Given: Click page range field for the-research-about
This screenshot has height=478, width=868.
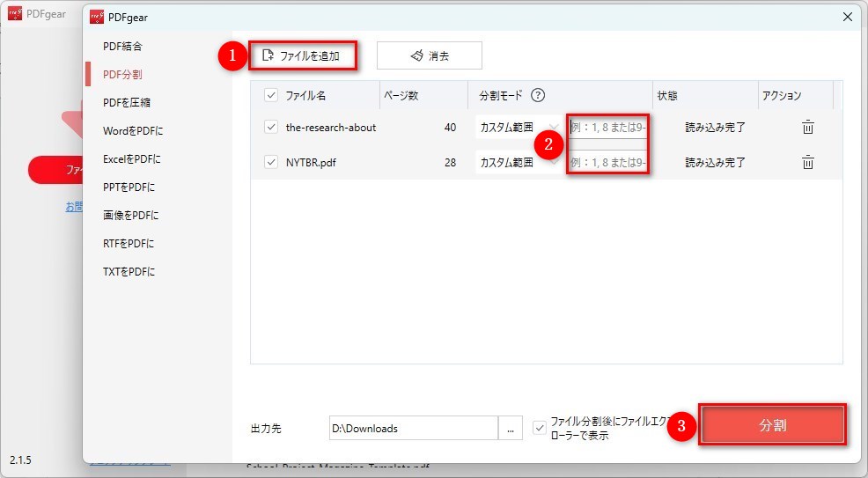Looking at the screenshot, I should [x=607, y=128].
